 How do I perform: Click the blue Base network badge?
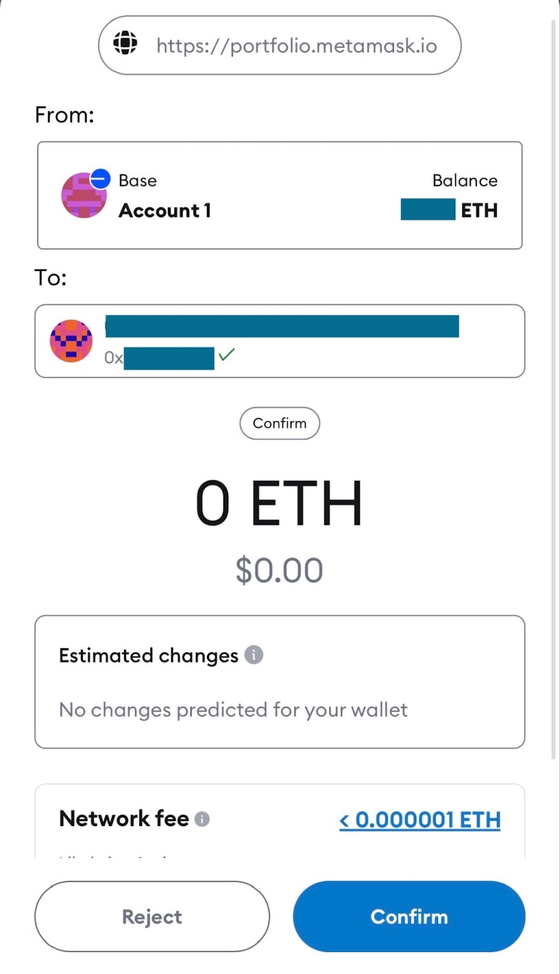pyautogui.click(x=100, y=179)
